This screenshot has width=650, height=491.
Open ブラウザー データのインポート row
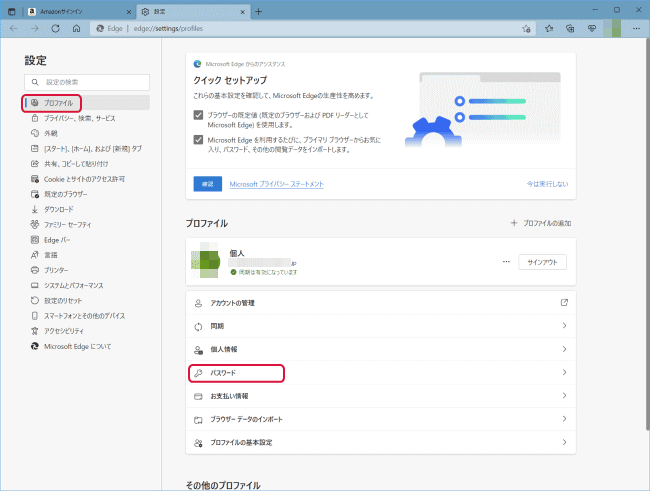pos(381,419)
